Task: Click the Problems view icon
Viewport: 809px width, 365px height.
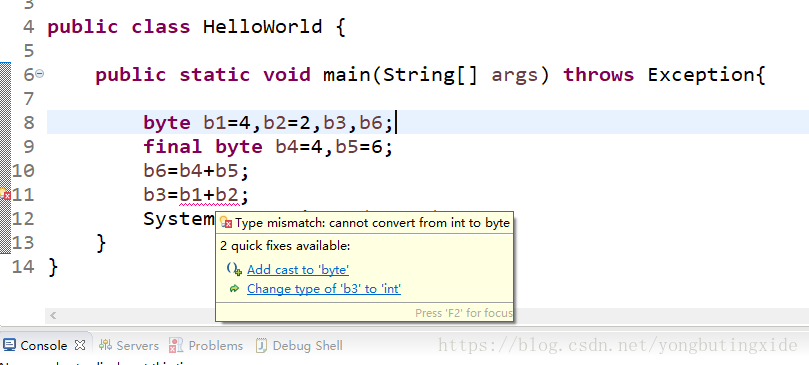Action: pos(176,345)
